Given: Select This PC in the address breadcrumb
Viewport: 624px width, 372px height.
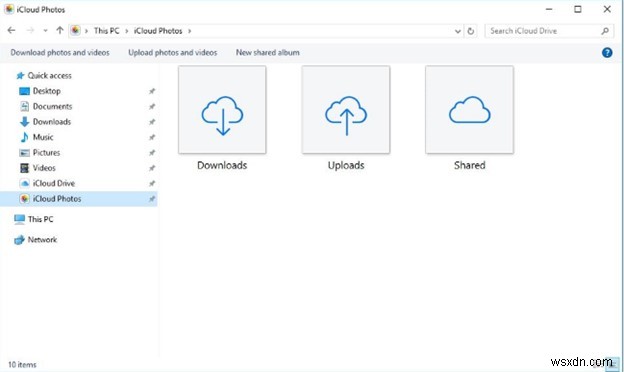Looking at the screenshot, I should (x=107, y=31).
